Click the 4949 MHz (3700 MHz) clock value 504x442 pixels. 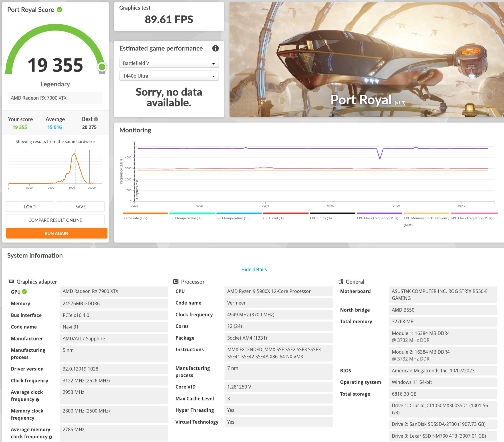278,315
